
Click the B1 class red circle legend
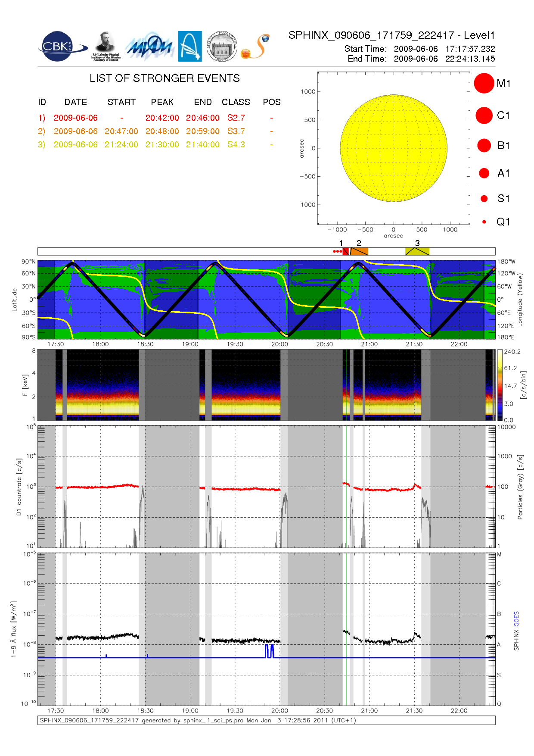(x=484, y=146)
